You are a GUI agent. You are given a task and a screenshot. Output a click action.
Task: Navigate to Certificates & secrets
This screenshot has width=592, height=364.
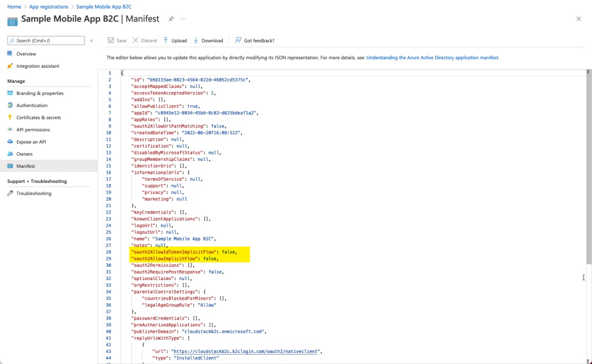point(39,117)
